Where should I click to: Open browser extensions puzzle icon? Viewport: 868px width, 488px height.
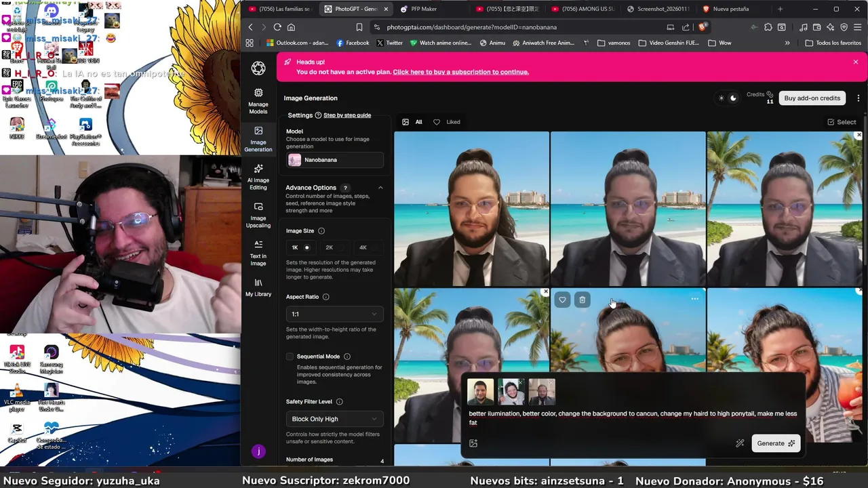(768, 27)
